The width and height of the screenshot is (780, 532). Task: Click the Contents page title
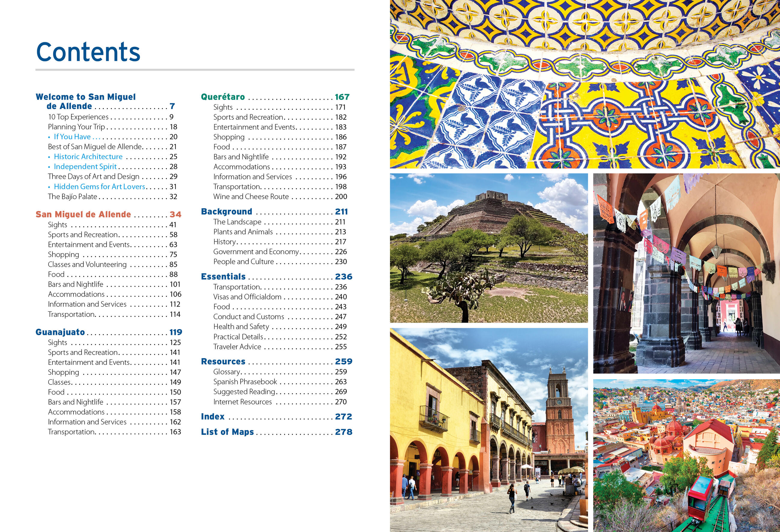tap(88, 52)
